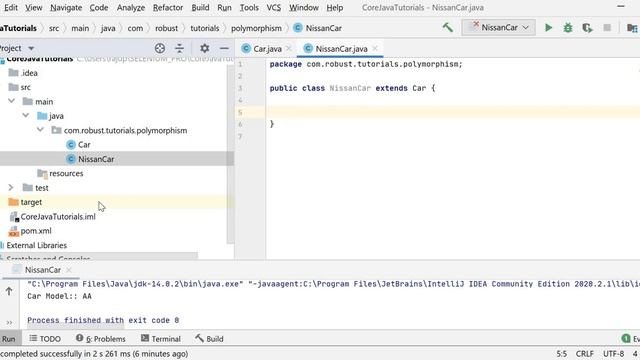The width and height of the screenshot is (640, 360).
Task: Click the polymorphism breadcrumb
Action: (x=256, y=28)
